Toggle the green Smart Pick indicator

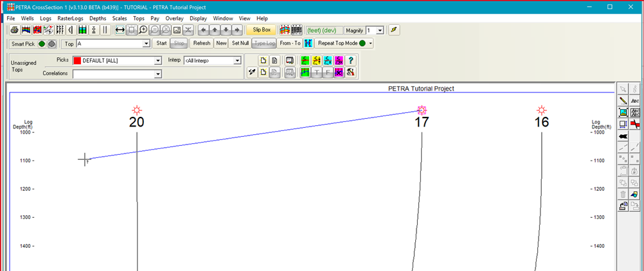tap(42, 44)
